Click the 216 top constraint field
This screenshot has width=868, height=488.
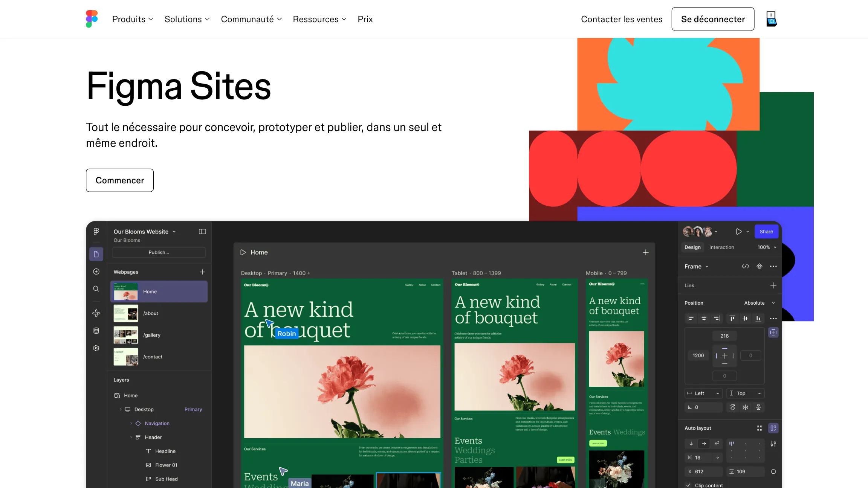pos(724,336)
